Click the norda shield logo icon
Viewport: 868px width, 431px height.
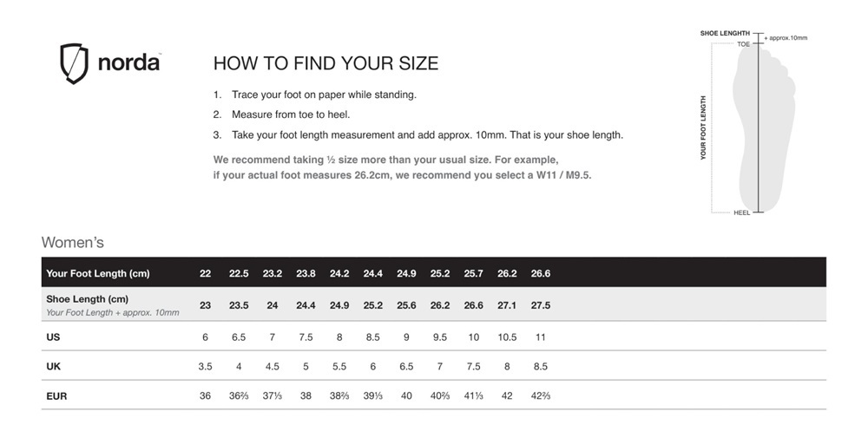[74, 64]
